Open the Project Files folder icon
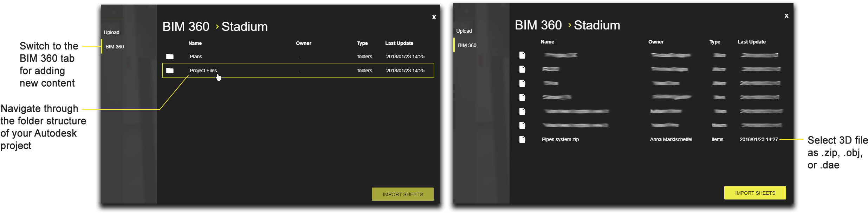 pyautogui.click(x=170, y=71)
